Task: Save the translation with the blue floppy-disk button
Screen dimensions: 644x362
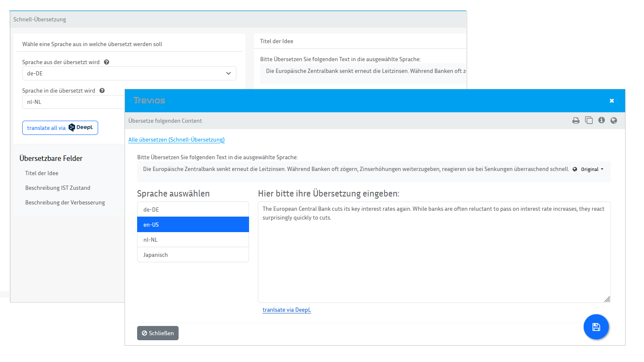Action: pos(596,327)
